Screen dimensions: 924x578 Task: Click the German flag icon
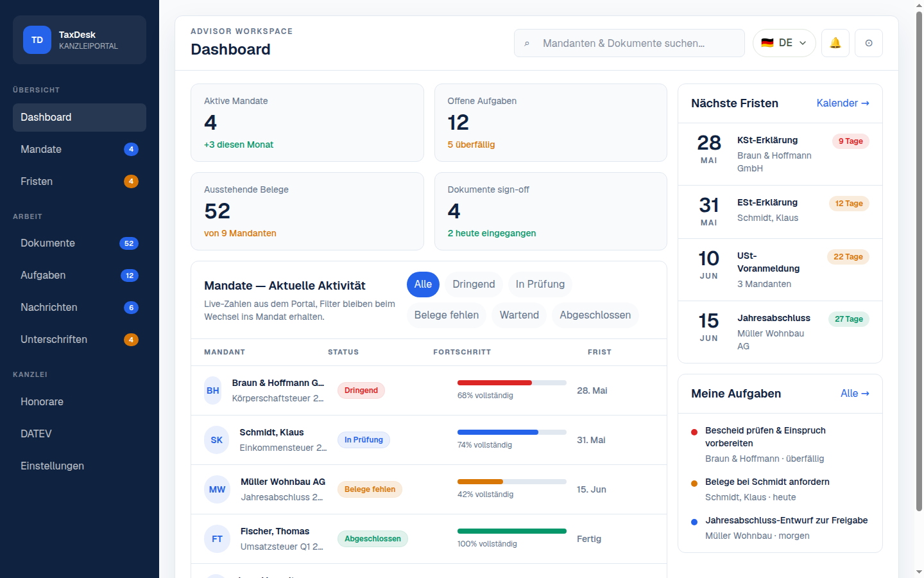(x=767, y=43)
